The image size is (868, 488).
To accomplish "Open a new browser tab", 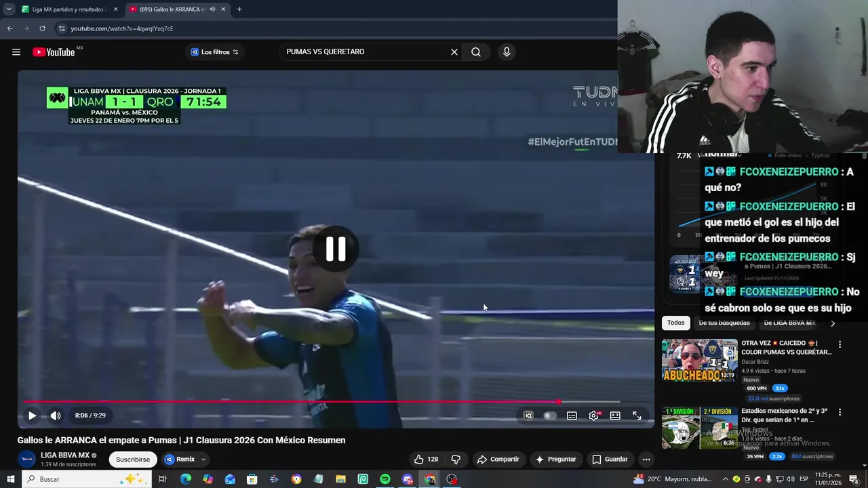I will pyautogui.click(x=239, y=9).
